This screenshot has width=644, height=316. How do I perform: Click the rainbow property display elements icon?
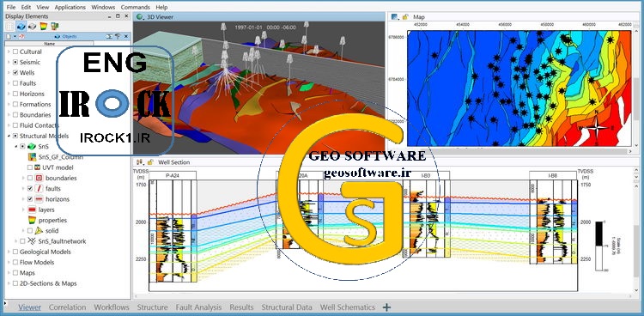(43, 27)
